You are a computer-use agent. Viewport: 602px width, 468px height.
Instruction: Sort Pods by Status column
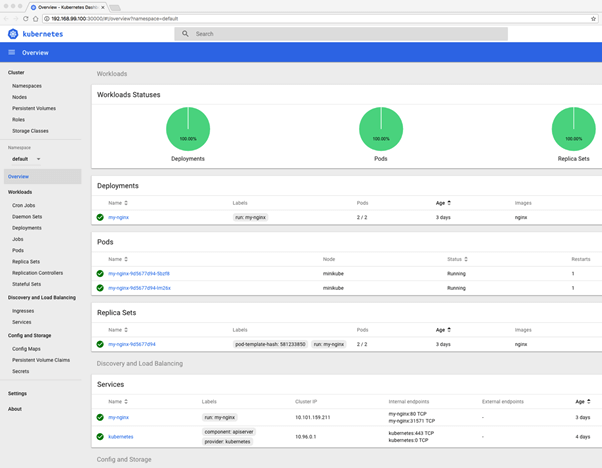point(457,259)
